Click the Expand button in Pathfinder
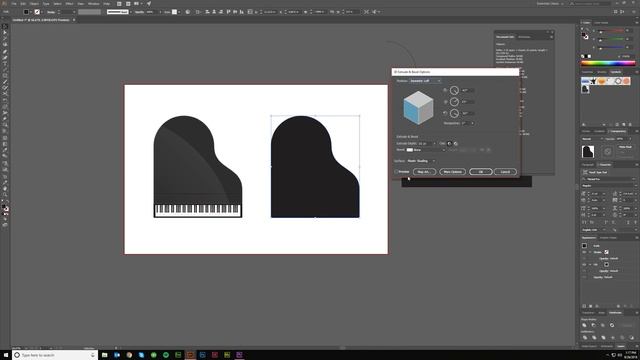This screenshot has width=640, height=360. point(627,325)
